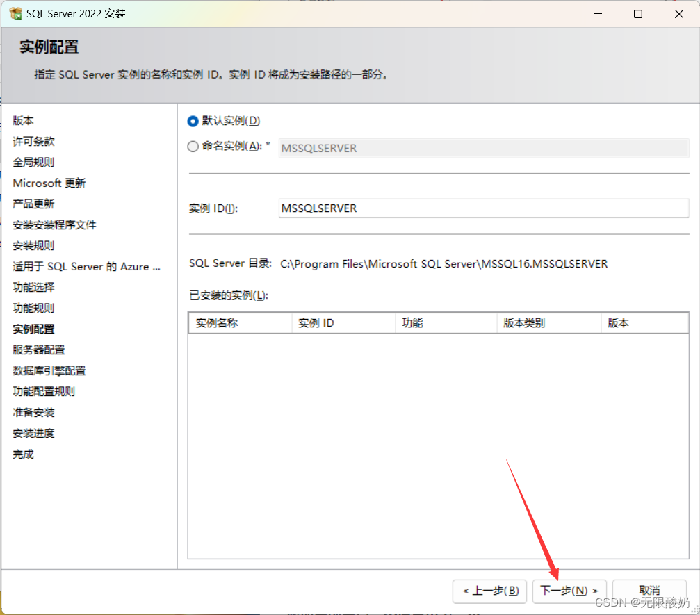Select 许可条款 in the step list

click(x=33, y=142)
